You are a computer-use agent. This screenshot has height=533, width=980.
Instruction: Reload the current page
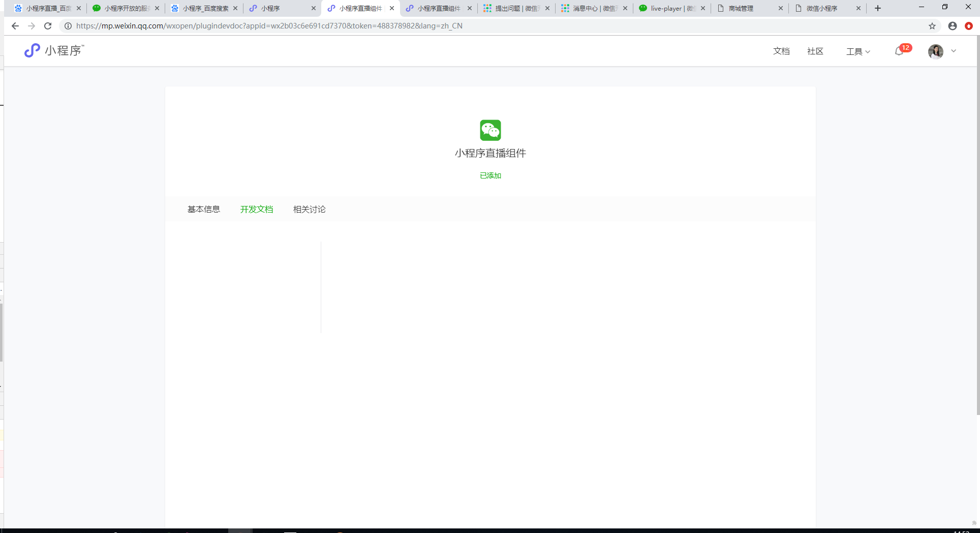pos(48,26)
